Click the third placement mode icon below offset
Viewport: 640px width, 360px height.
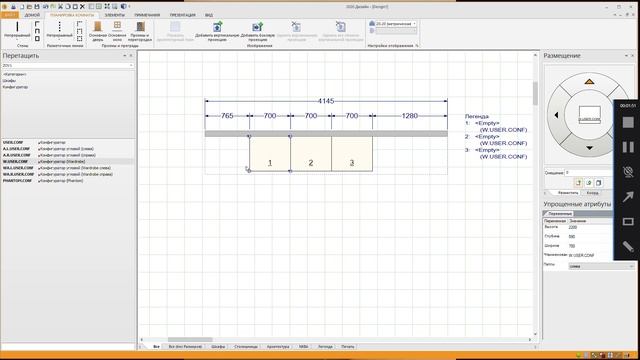pos(598,183)
